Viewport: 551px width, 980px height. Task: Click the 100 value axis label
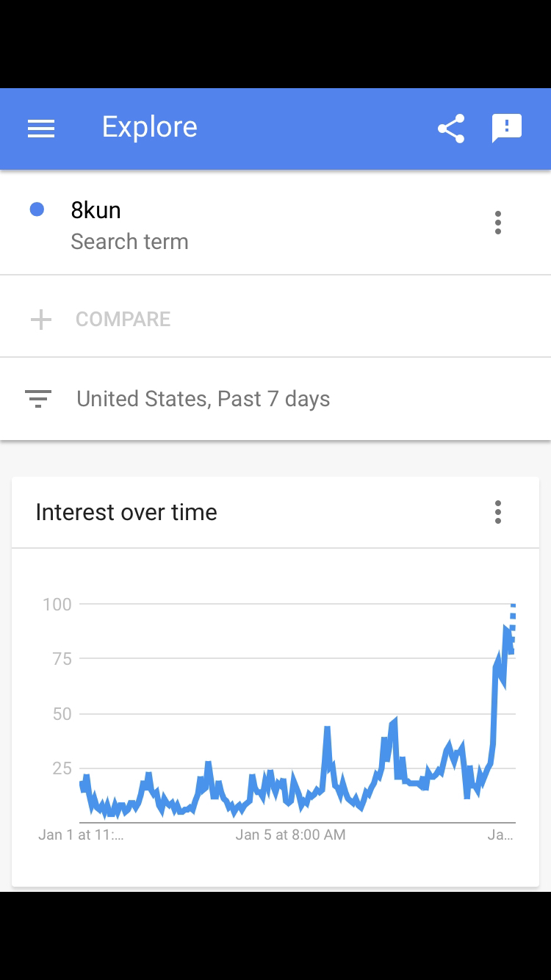[x=57, y=605]
